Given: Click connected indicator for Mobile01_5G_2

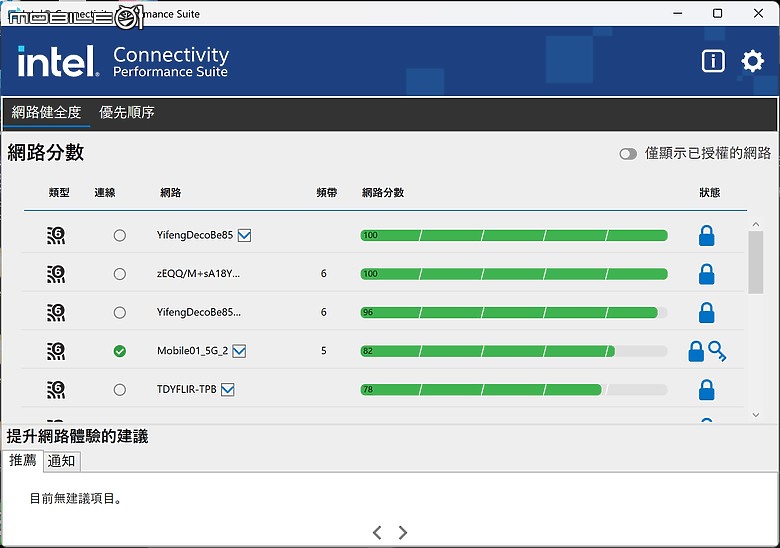Looking at the screenshot, I should pos(119,351).
